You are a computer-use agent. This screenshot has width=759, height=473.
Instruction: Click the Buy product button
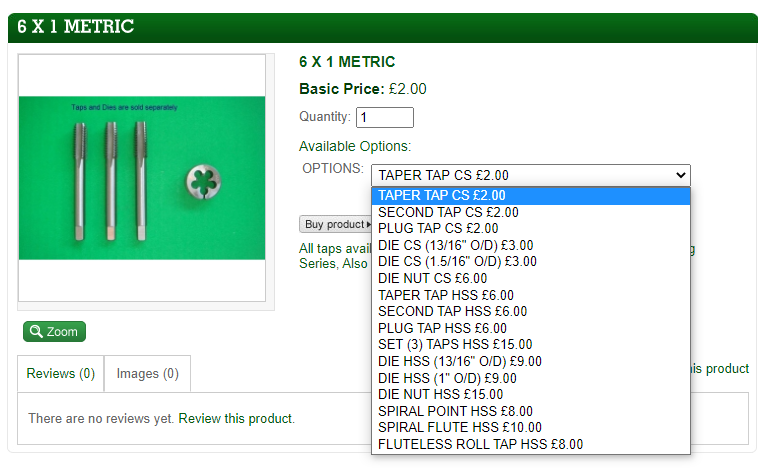(335, 225)
